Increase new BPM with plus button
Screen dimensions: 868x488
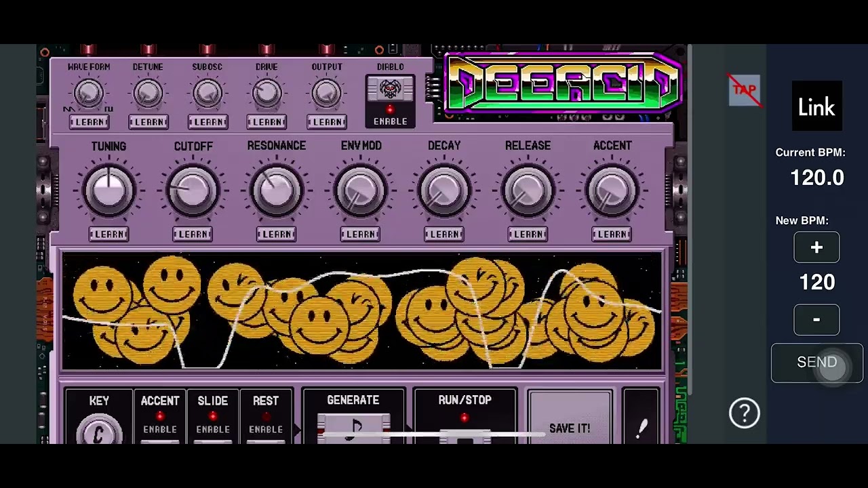[816, 247]
